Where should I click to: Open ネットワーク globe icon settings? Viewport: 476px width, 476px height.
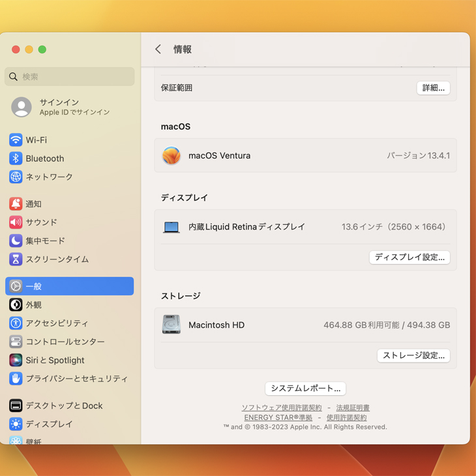tap(16, 177)
